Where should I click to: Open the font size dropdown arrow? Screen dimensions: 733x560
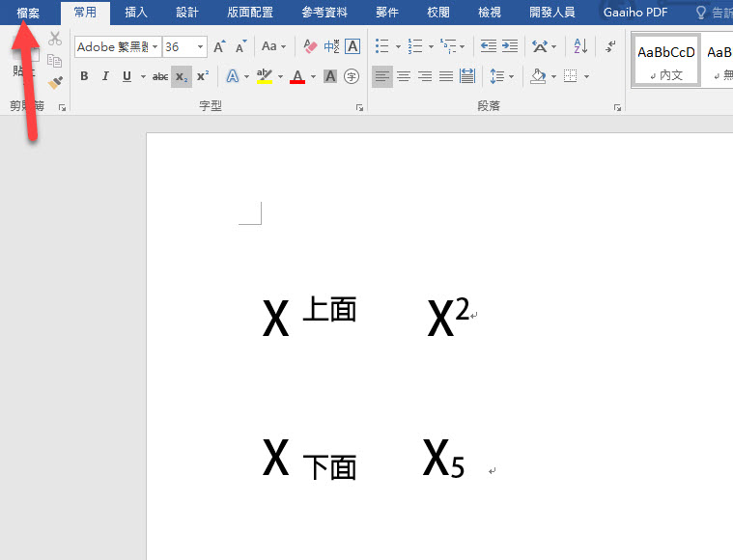tap(201, 46)
